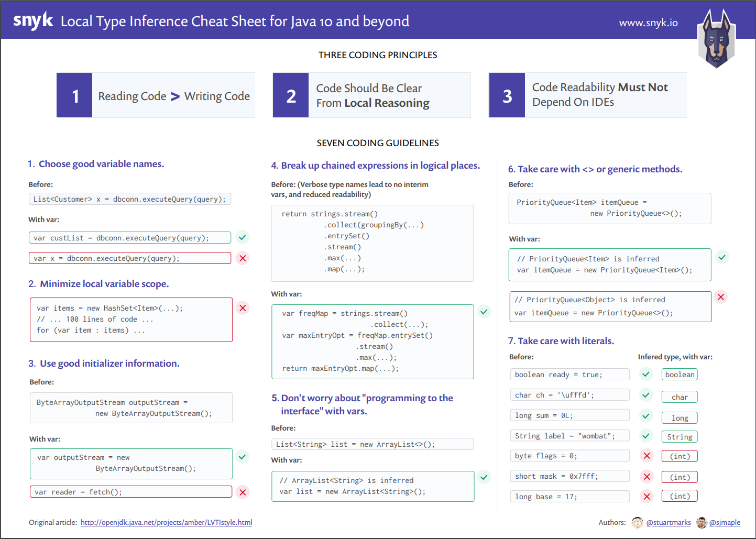Click code 'var custList = dbconn.executeQuery(query);'
This screenshot has height=539, width=756.
pyautogui.click(x=130, y=238)
